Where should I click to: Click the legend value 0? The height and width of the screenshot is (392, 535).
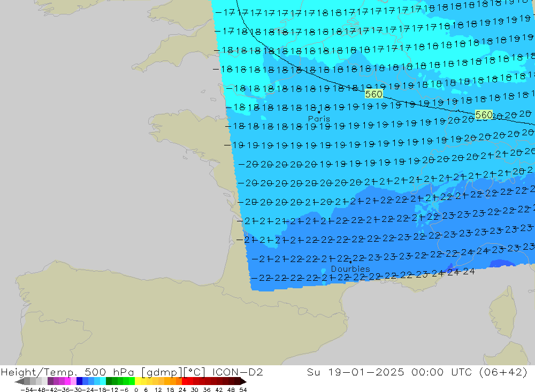136,390
